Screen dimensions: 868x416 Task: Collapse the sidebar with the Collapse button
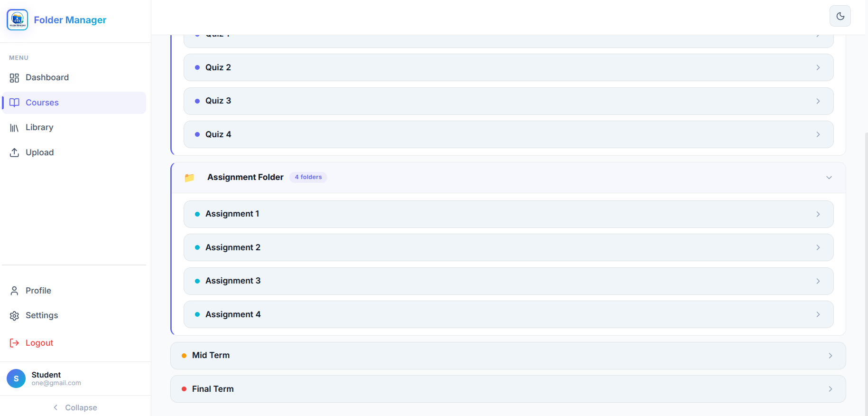pos(75,407)
